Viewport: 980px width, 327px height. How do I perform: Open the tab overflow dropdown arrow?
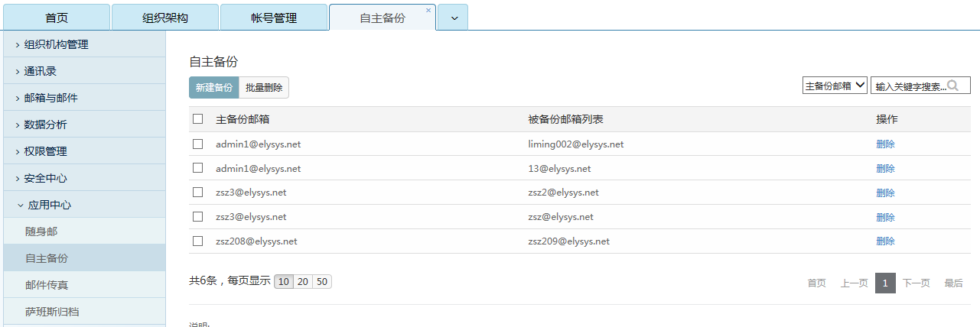[x=454, y=18]
